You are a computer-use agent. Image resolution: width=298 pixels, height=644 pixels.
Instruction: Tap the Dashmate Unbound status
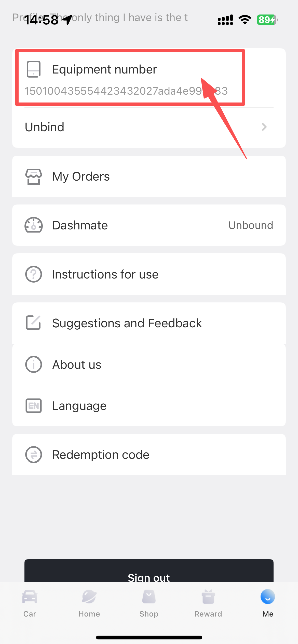pos(251,225)
